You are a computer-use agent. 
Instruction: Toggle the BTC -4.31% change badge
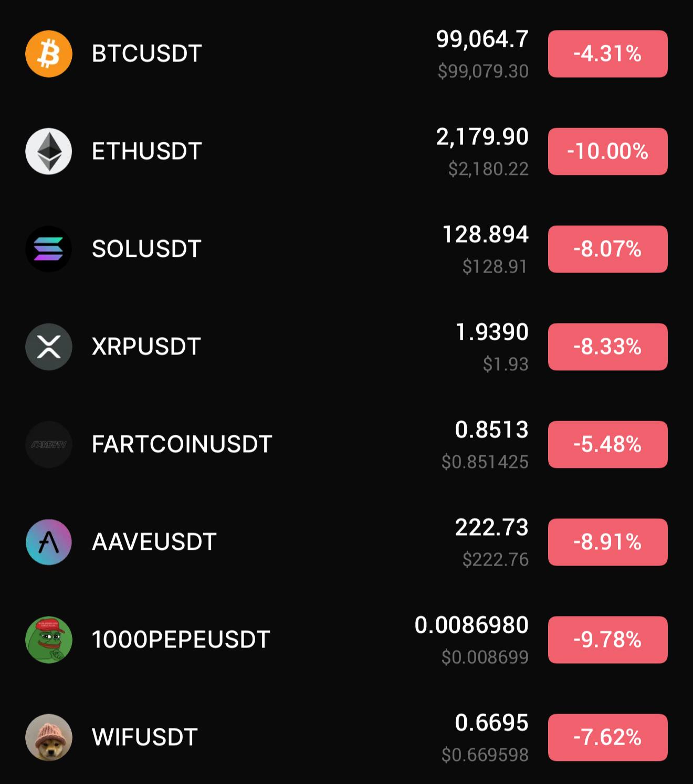click(x=608, y=54)
